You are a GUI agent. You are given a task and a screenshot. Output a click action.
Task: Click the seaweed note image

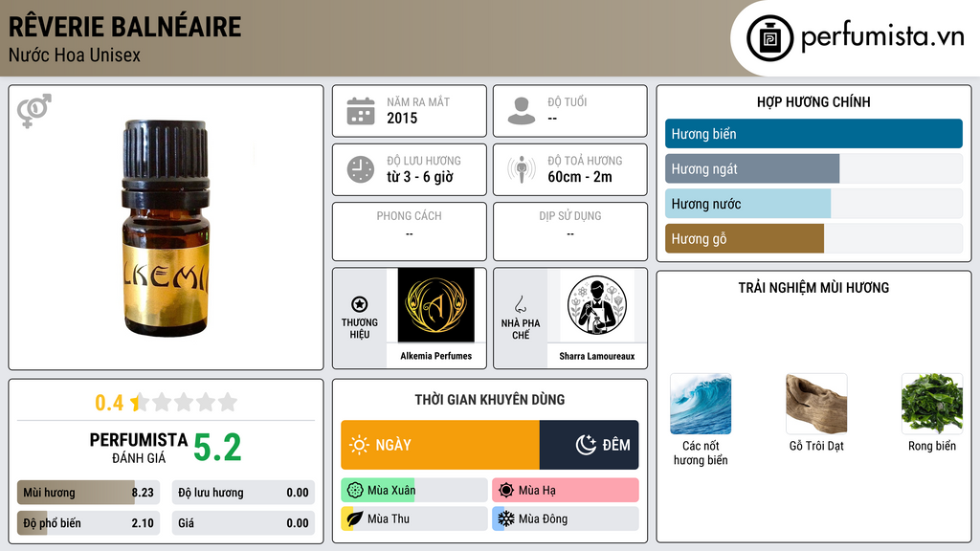pyautogui.click(x=932, y=404)
